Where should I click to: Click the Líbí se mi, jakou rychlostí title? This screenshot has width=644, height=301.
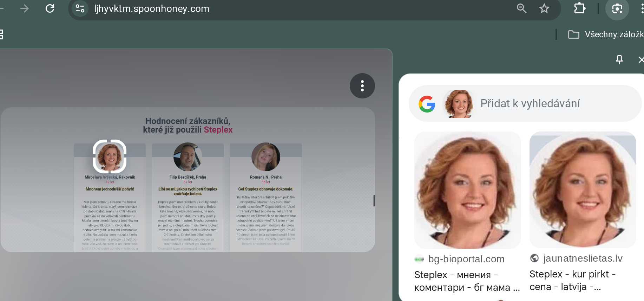pyautogui.click(x=188, y=191)
